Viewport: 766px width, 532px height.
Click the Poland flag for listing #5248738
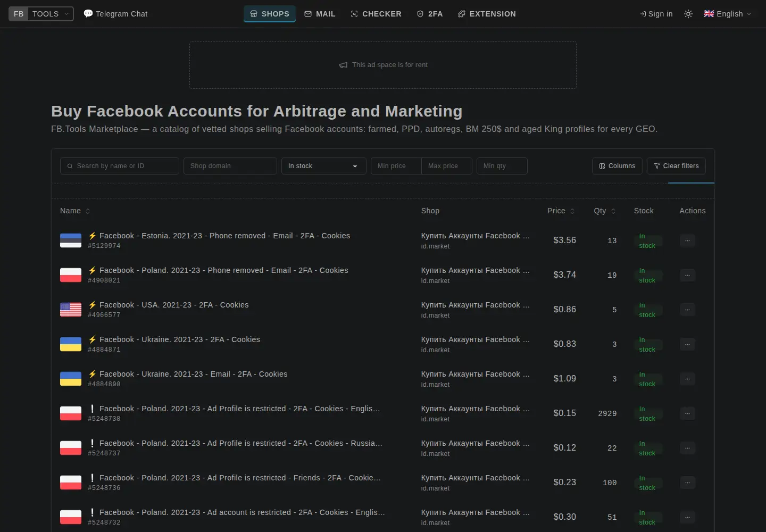click(x=71, y=413)
